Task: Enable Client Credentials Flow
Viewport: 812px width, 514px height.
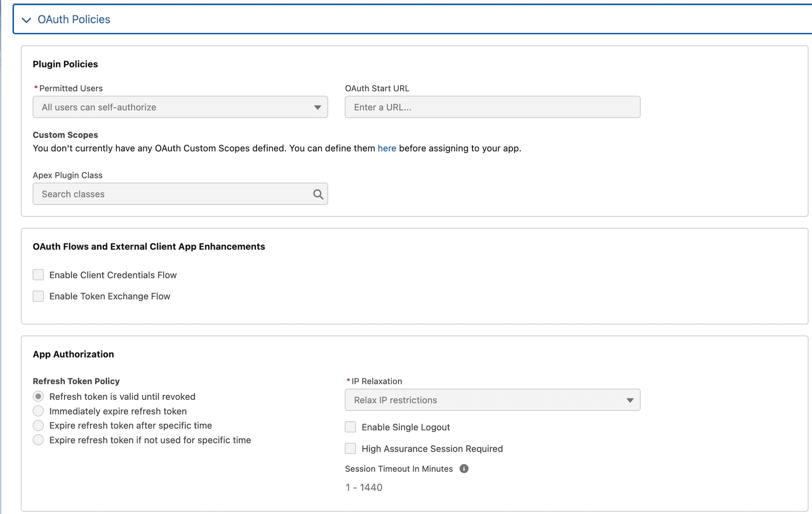Action: pyautogui.click(x=38, y=275)
